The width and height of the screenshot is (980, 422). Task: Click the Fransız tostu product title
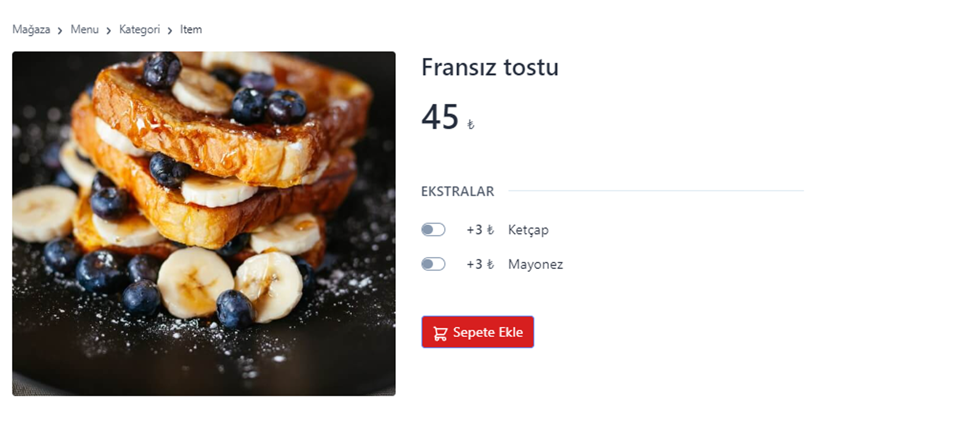pos(490,67)
